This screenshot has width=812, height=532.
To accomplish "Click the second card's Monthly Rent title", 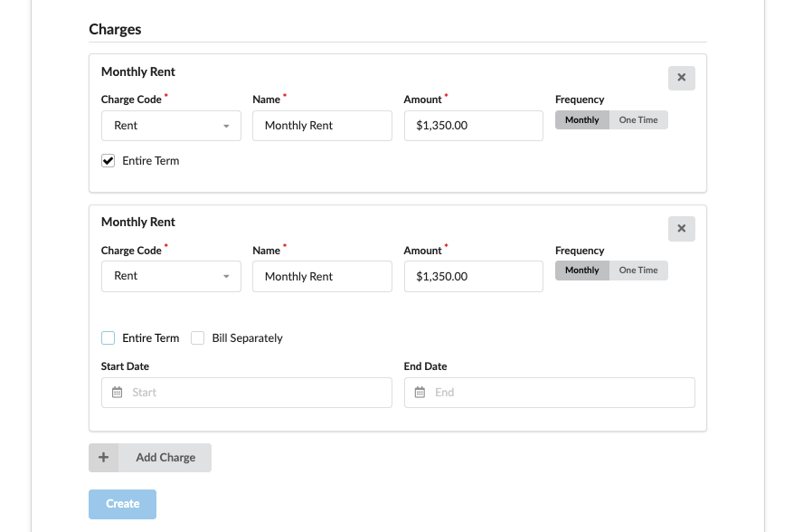I will [138, 222].
